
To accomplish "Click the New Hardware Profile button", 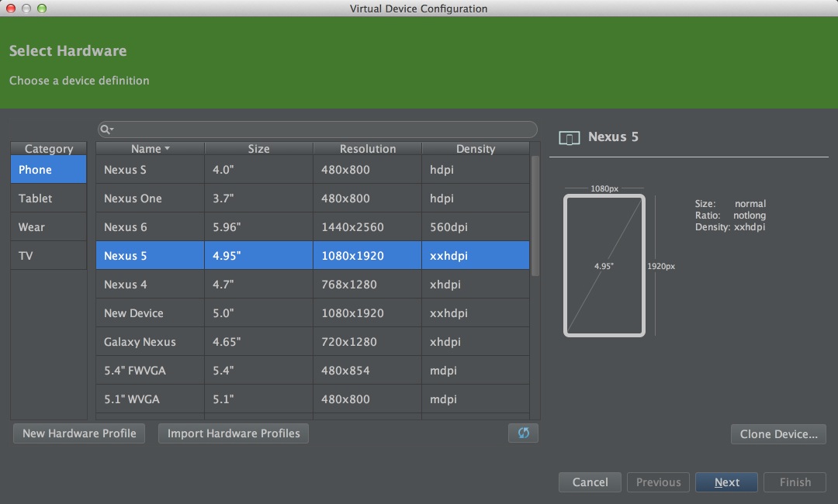I will point(79,433).
